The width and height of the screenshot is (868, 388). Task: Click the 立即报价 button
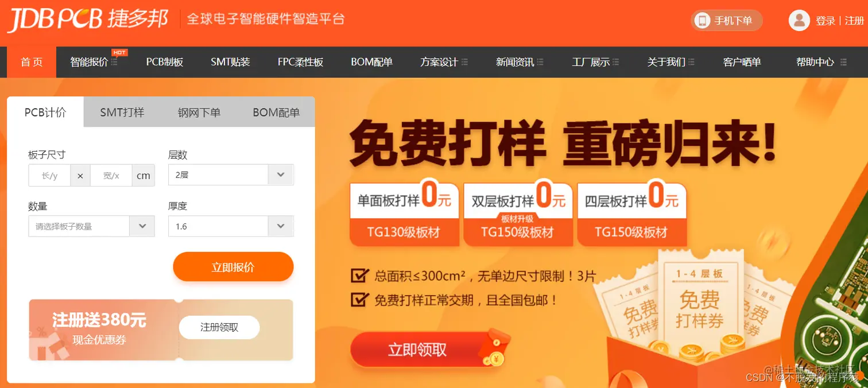click(x=233, y=267)
